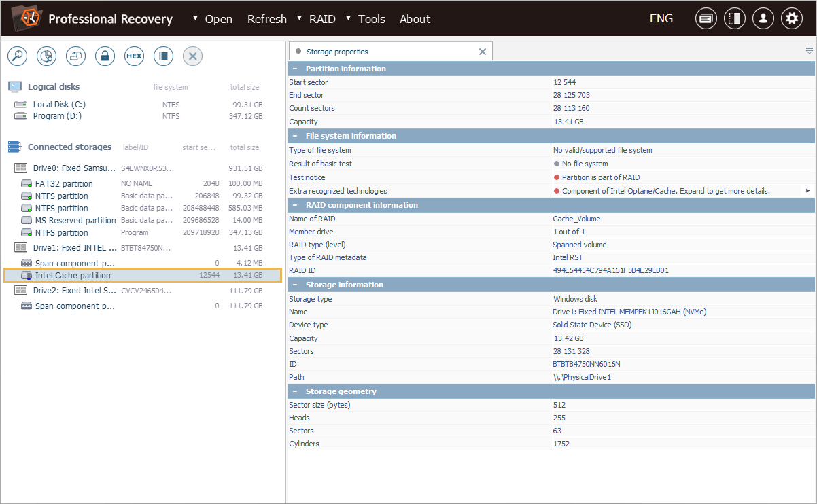Screen dimensions: 817x504
Task: Click the "total size" column header of Logical disks
Action: point(245,87)
